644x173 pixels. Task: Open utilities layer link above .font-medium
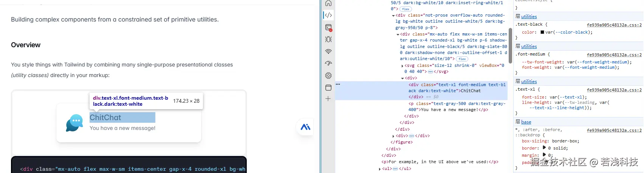pos(529,46)
